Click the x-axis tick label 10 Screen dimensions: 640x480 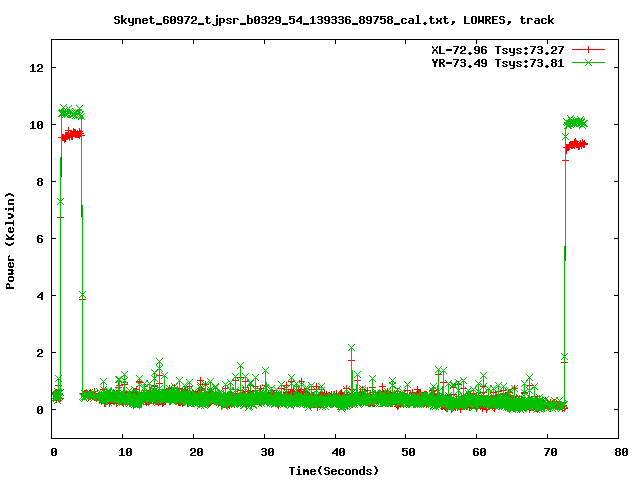click(x=123, y=452)
